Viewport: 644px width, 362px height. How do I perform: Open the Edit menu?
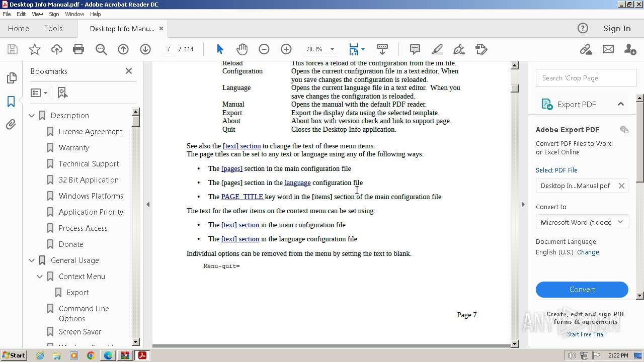tap(21, 14)
